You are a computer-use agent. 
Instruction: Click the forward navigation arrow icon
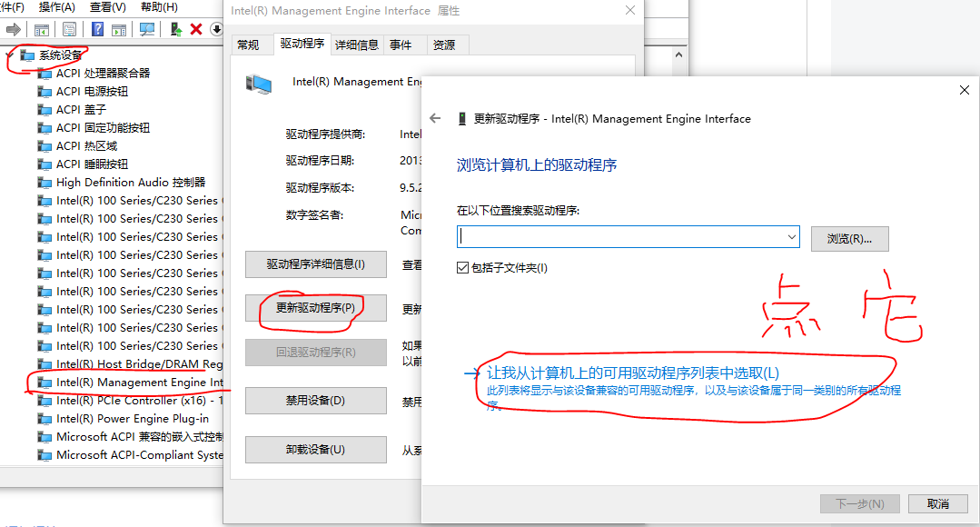click(x=12, y=28)
